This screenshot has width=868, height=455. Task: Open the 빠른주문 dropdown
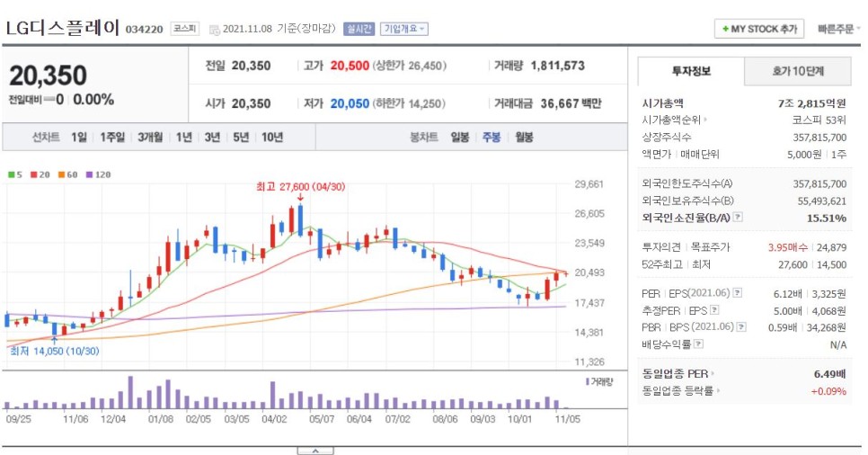pos(838,29)
